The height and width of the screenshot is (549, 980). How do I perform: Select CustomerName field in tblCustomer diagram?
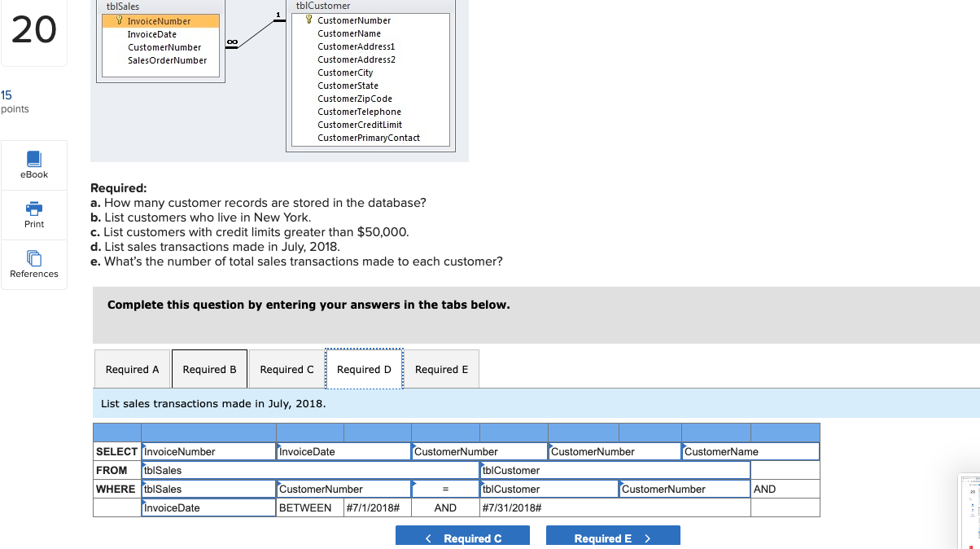[349, 33]
